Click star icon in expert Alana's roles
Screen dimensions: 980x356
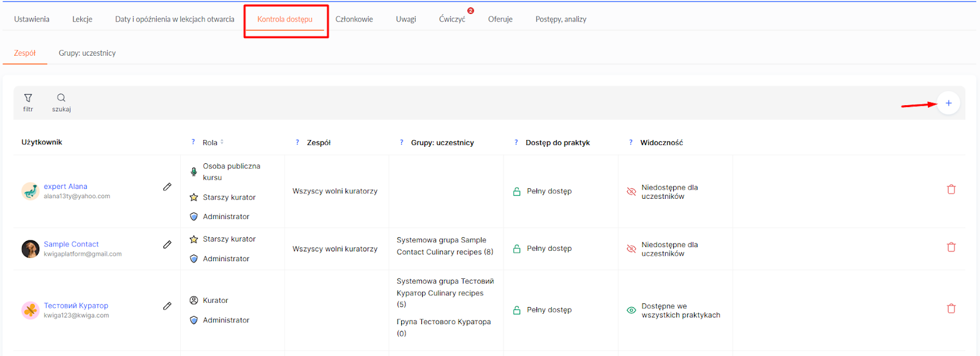pos(194,197)
